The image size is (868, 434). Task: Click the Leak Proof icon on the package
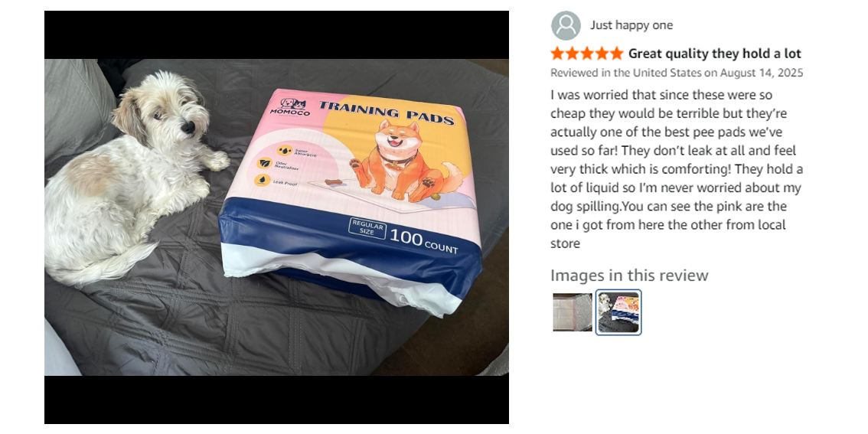click(x=262, y=180)
